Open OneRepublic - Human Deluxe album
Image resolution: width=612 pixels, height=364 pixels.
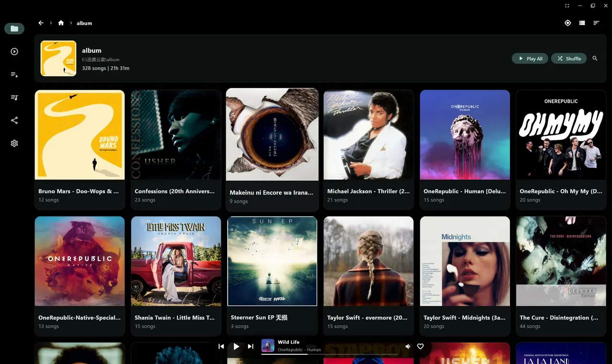[465, 150]
